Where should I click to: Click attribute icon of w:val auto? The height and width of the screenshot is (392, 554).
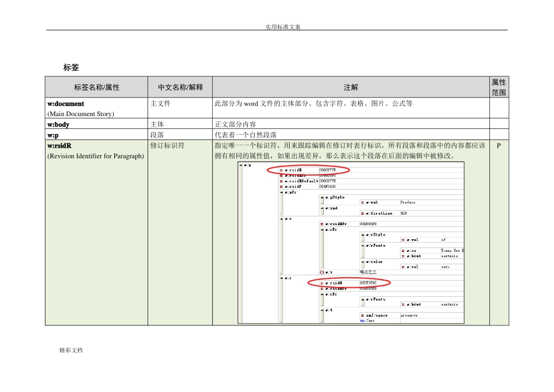[x=403, y=267]
